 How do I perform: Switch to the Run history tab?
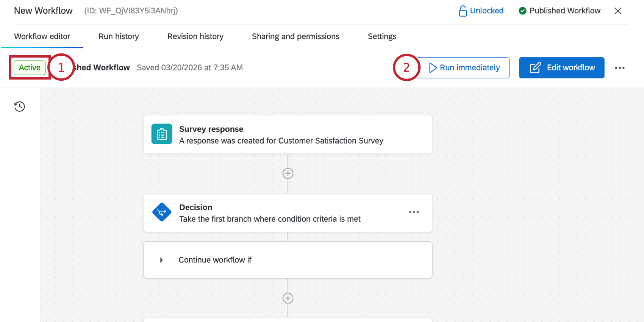point(119,36)
